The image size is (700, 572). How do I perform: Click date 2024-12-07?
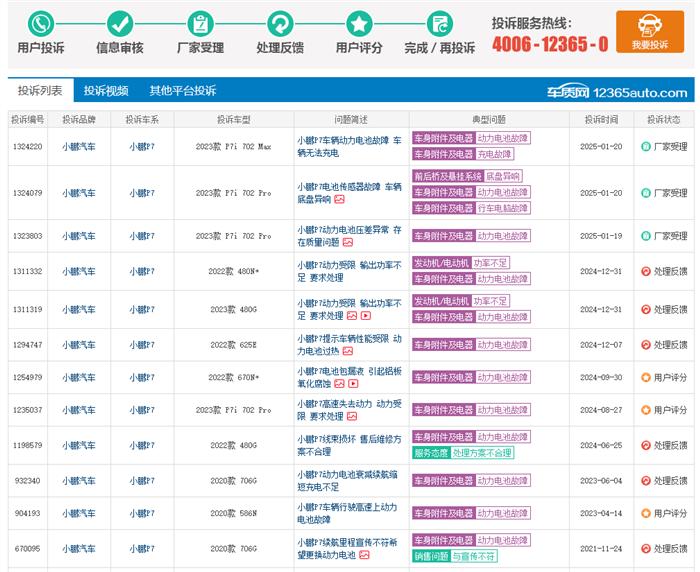tap(601, 345)
